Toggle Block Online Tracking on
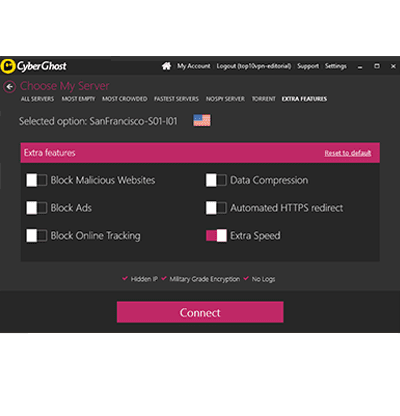Screen dimensions: 400x416 tap(37, 236)
